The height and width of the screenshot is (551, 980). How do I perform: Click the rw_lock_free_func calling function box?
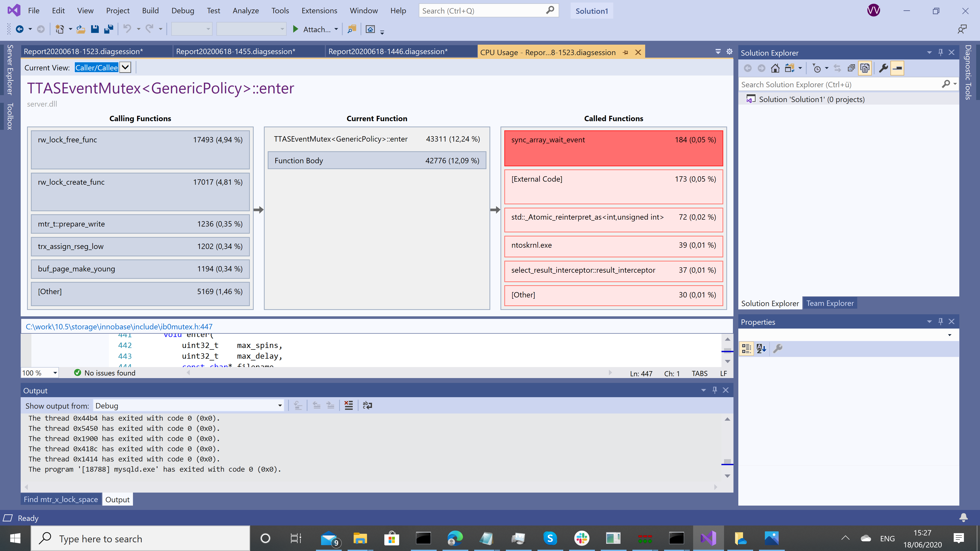tap(140, 149)
